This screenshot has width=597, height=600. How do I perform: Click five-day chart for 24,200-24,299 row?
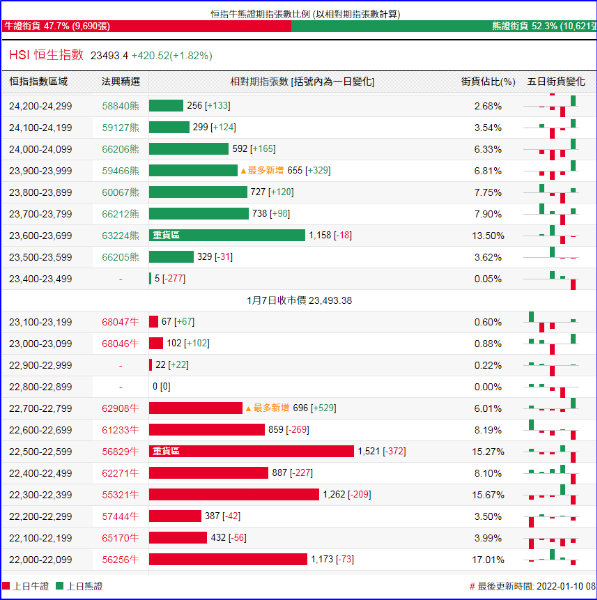[551, 106]
